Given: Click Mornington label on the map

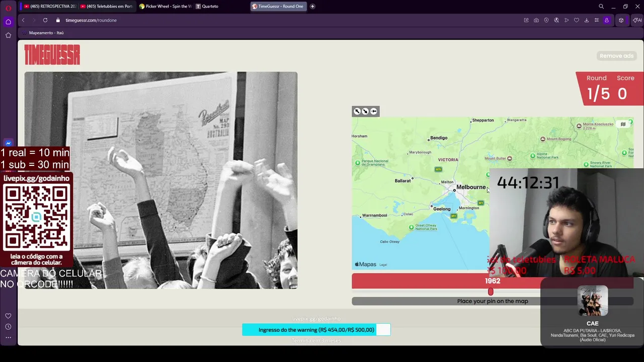Looking at the screenshot, I should (469, 208).
